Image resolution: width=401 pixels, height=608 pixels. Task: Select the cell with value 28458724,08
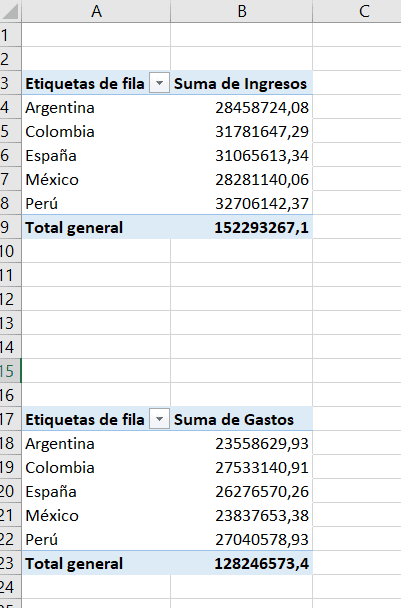point(242,107)
